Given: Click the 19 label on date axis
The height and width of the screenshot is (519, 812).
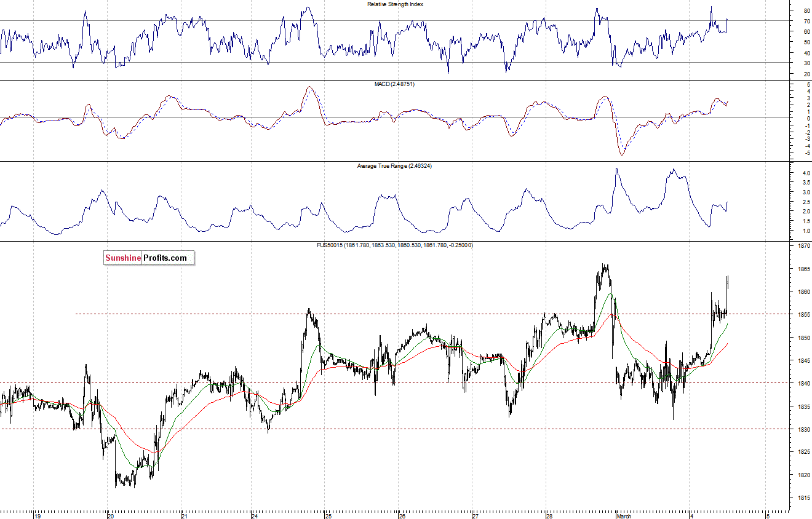Looking at the screenshot, I should 38,515.
